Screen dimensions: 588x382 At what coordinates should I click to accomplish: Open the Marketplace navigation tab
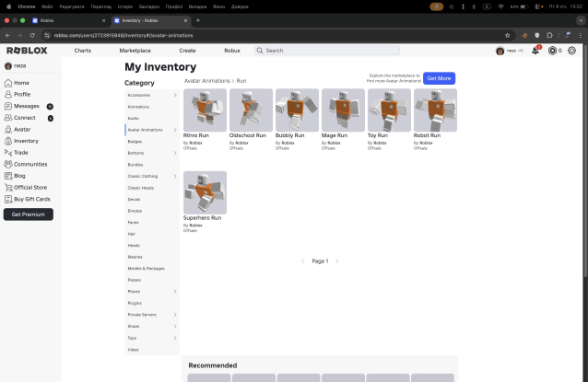[135, 51]
